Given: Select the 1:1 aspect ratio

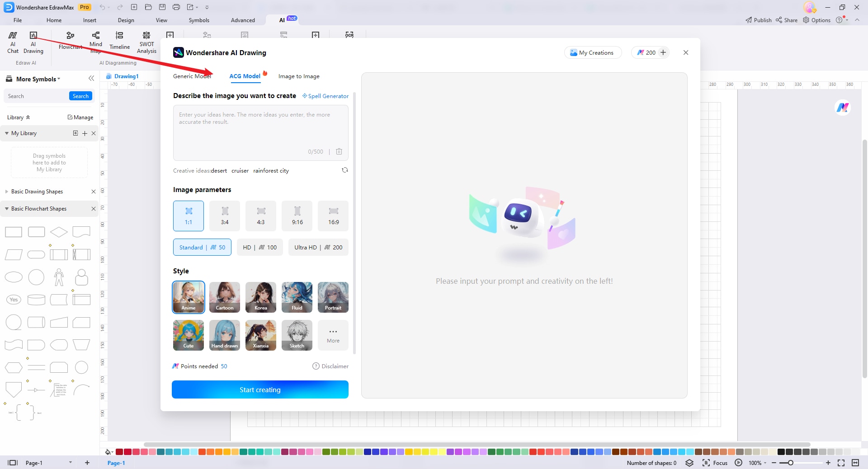Looking at the screenshot, I should point(189,216).
